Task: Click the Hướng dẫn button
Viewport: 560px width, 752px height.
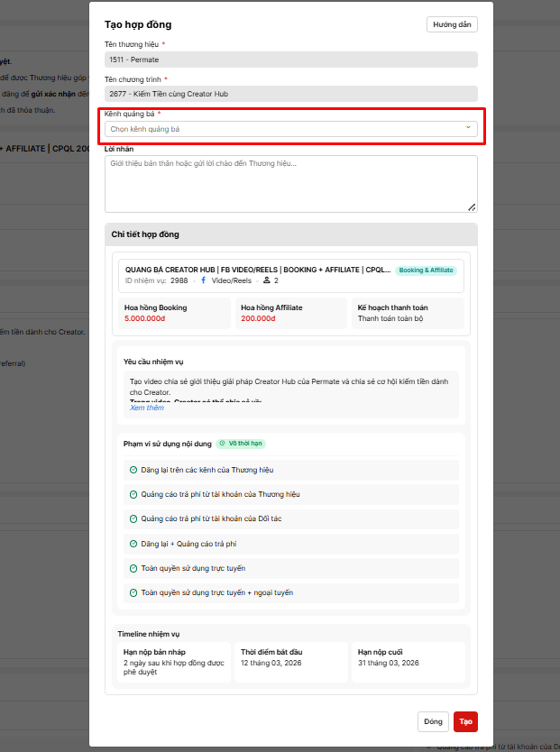Action: 452,24
